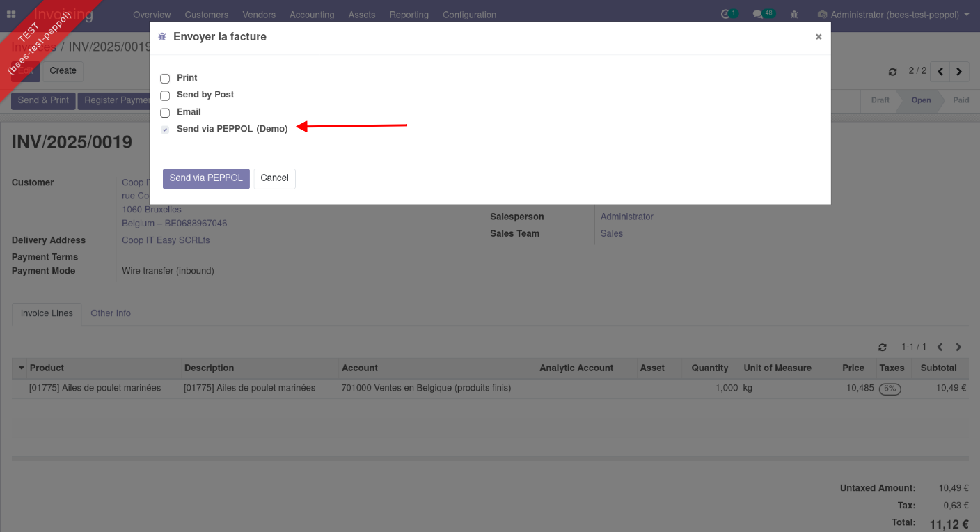This screenshot has width=980, height=532.
Task: Go to the previous invoice record arrow
Action: click(940, 71)
